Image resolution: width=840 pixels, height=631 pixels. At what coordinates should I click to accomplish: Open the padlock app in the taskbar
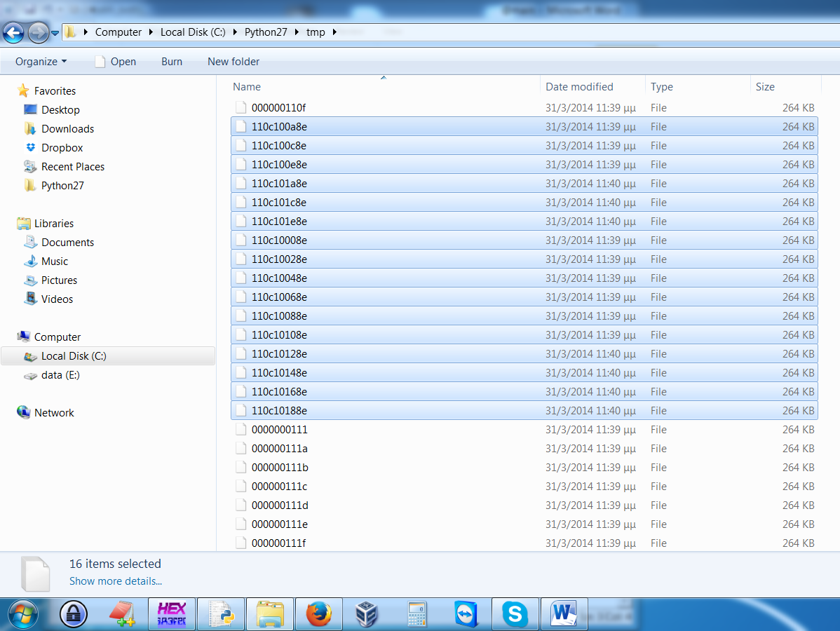point(74,614)
